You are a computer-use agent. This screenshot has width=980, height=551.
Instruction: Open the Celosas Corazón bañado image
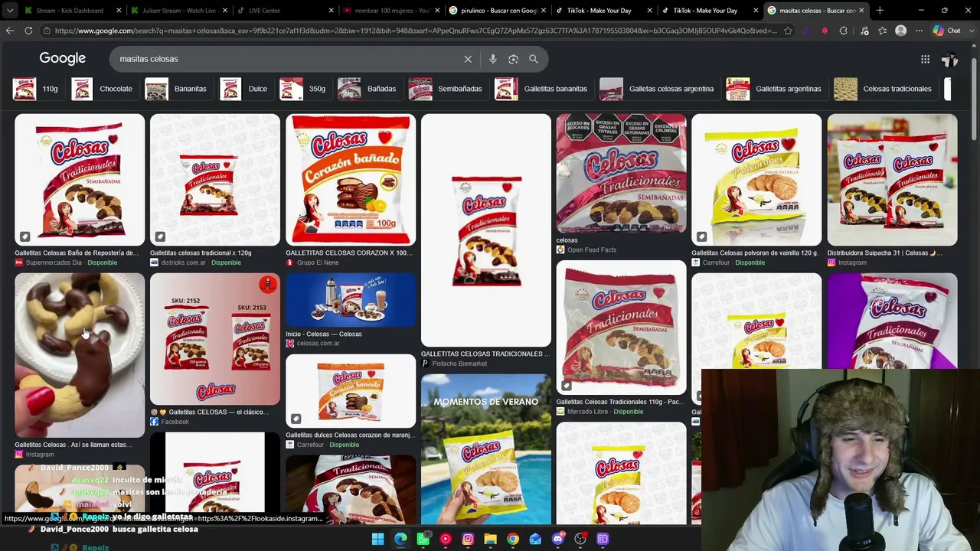pos(351,180)
